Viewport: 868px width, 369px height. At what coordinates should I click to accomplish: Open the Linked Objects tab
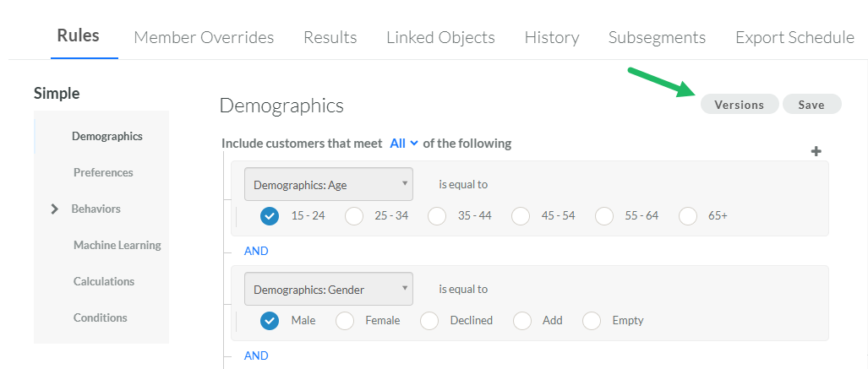(440, 37)
